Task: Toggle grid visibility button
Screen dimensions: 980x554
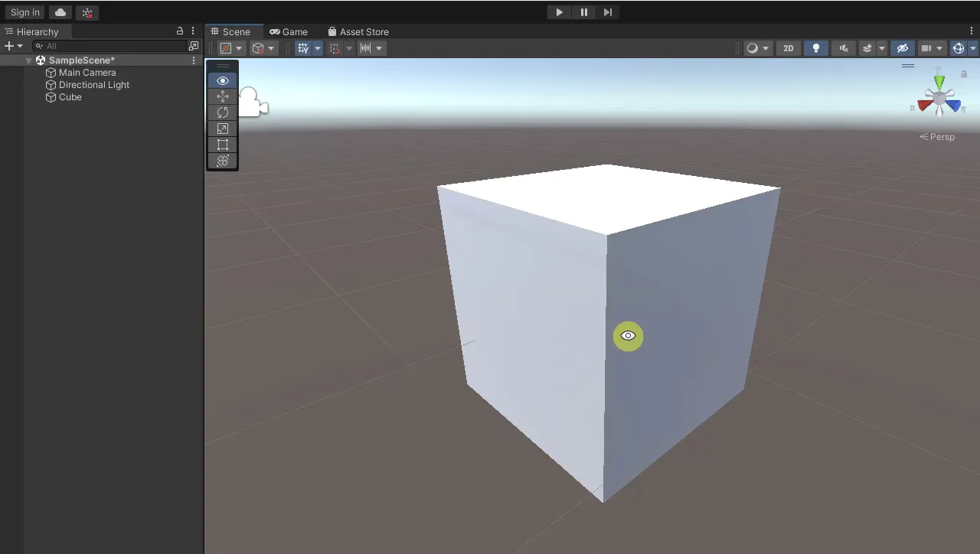Action: click(303, 48)
